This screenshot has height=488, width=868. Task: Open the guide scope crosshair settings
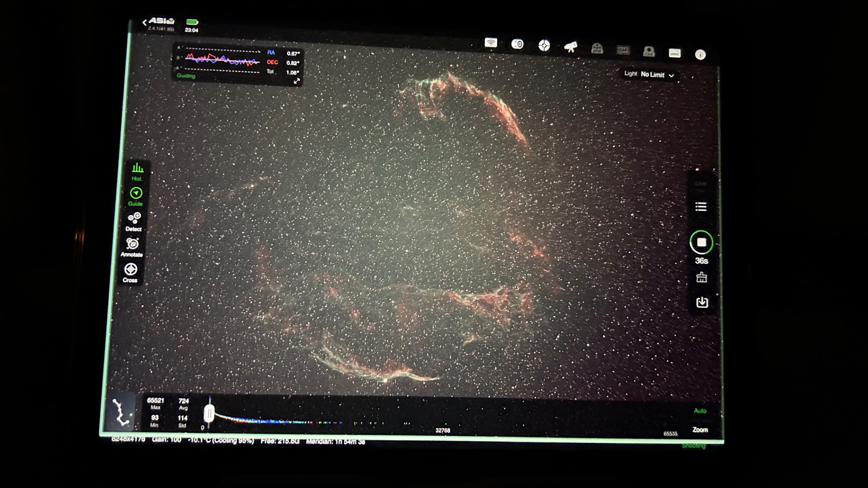click(544, 45)
